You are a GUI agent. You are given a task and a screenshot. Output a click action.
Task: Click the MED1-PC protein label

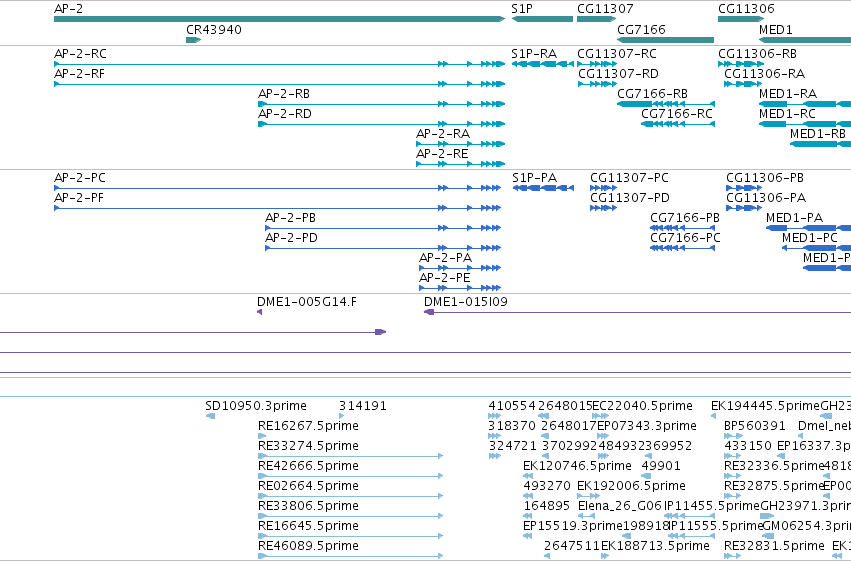click(x=810, y=238)
